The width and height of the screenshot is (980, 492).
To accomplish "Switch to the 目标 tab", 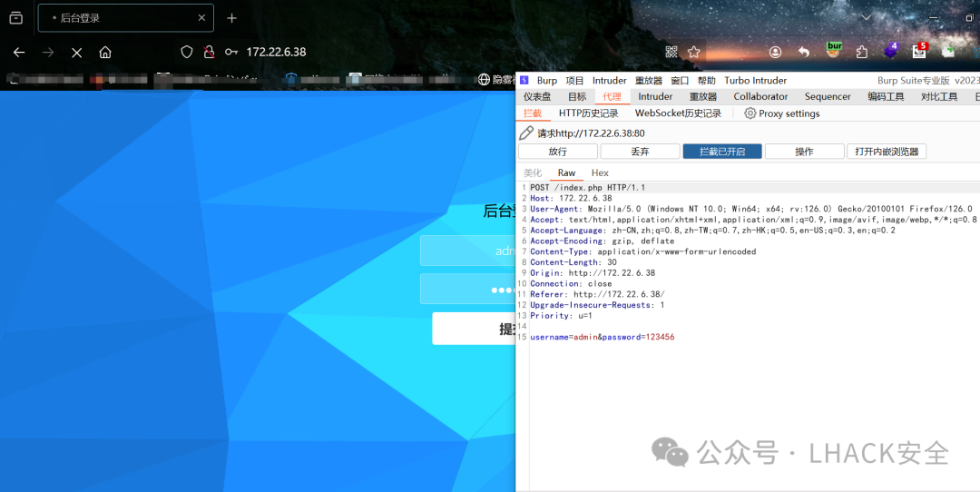I will (577, 97).
